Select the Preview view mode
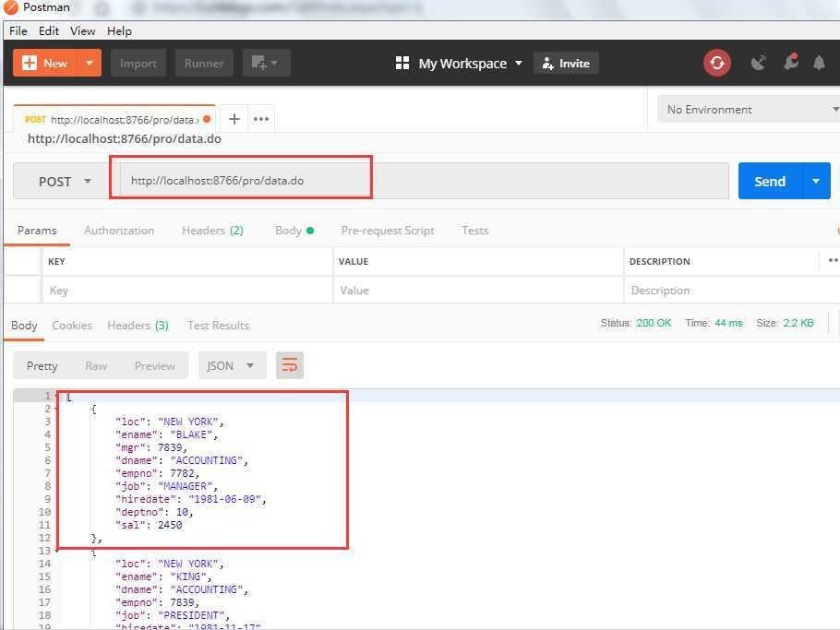The width and height of the screenshot is (840, 630). click(x=155, y=366)
